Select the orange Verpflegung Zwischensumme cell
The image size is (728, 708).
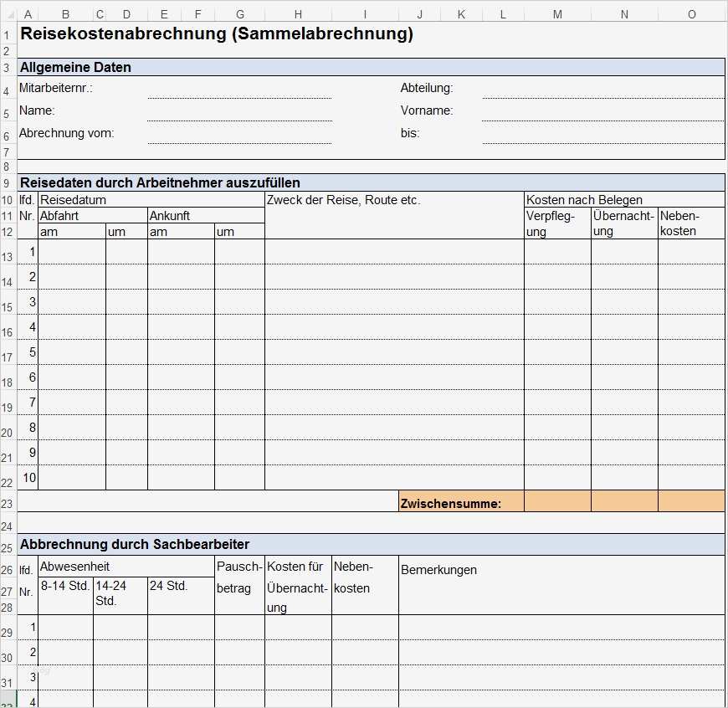coord(556,500)
